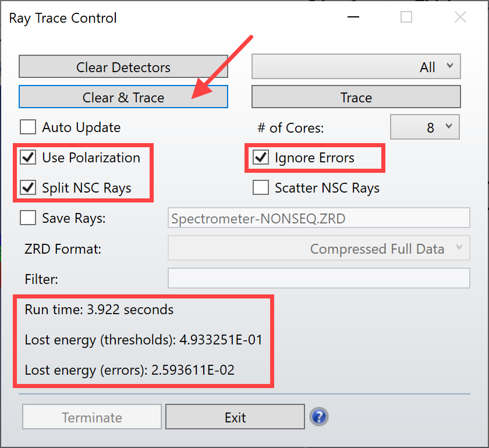Tick the Save Rays checkbox
489x448 pixels.
click(28, 217)
